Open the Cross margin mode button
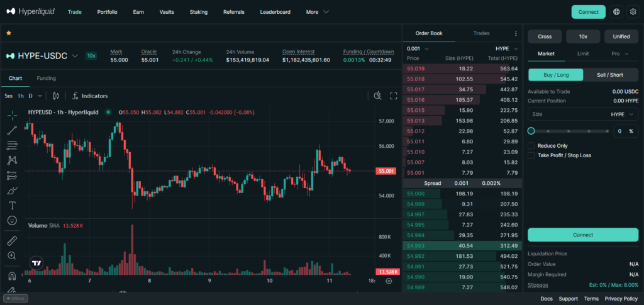Viewport: 644px width, 305px height. (x=545, y=36)
